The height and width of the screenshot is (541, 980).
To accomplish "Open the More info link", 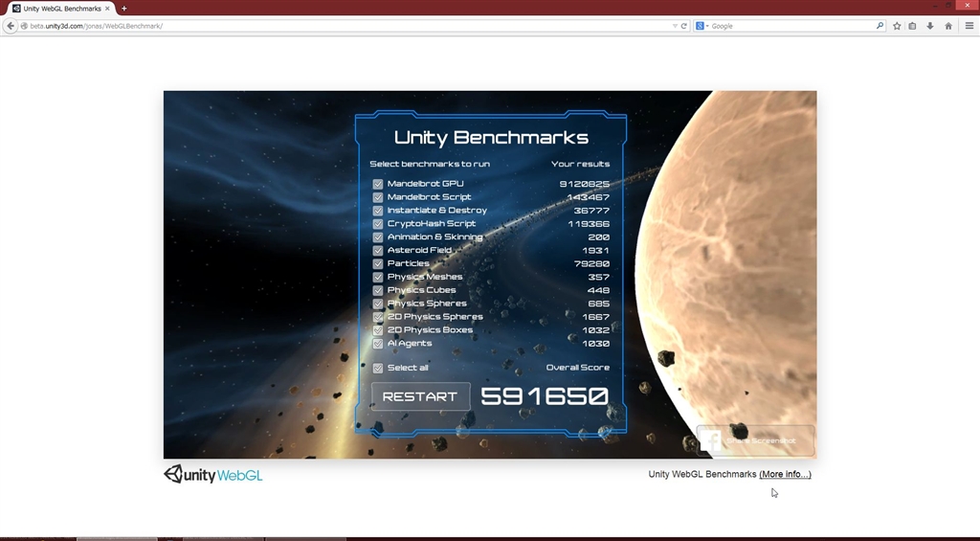I will [785, 474].
